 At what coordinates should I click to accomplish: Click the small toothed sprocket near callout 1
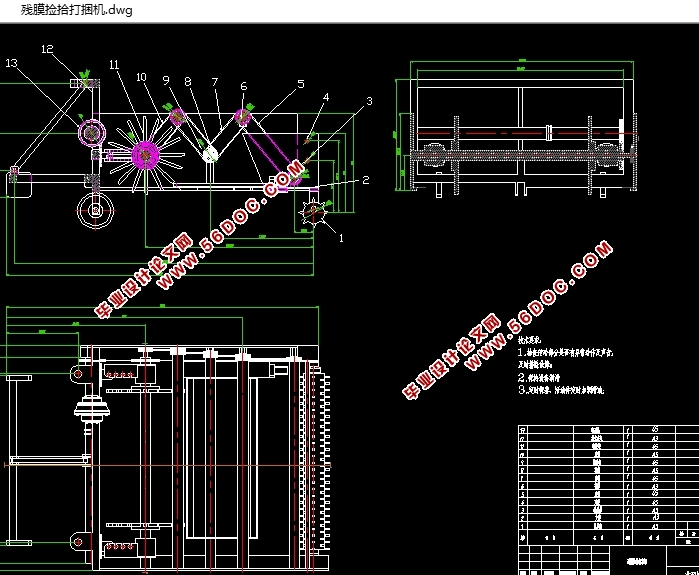313,211
